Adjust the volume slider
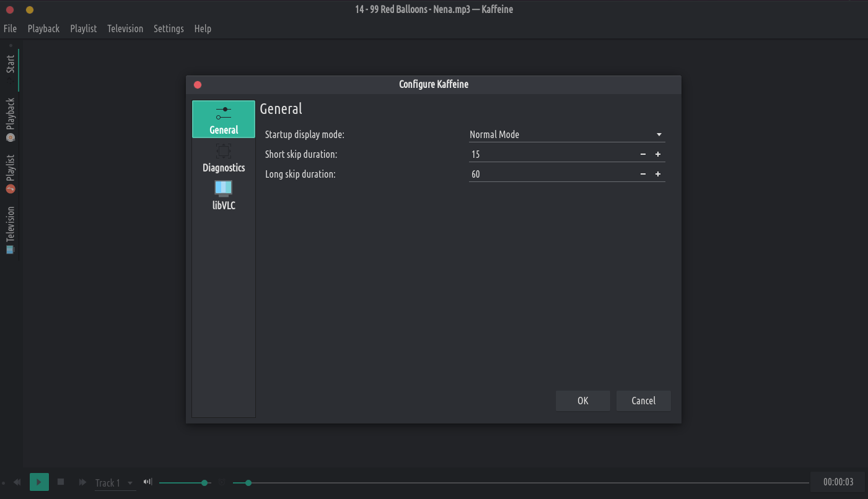The width and height of the screenshot is (868, 499). click(185, 483)
